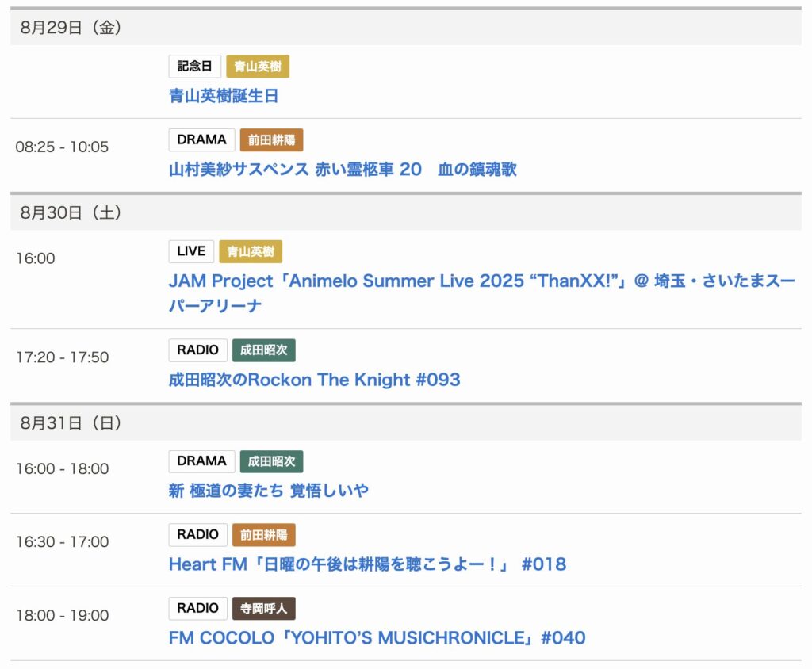Click the DRAMA tag in the 08:25 row

point(201,140)
